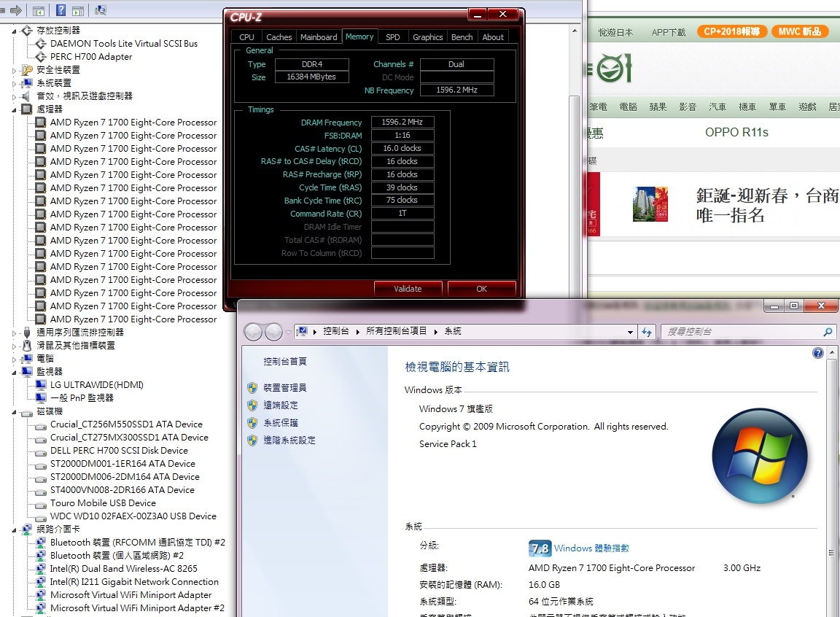Screen dimensions: 840x617
Task: Select the network icon of Intel(R) I211 Gigabit
Action: 41,582
